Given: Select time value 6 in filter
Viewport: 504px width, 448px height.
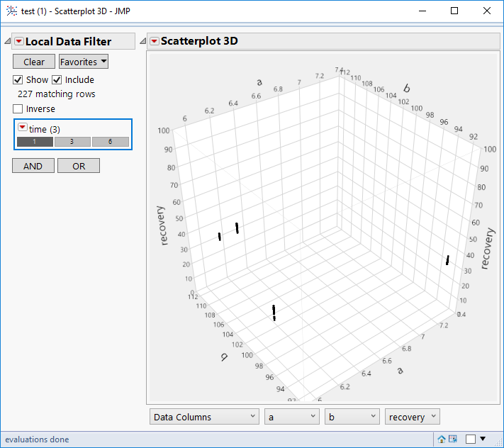Looking at the screenshot, I should [110, 142].
